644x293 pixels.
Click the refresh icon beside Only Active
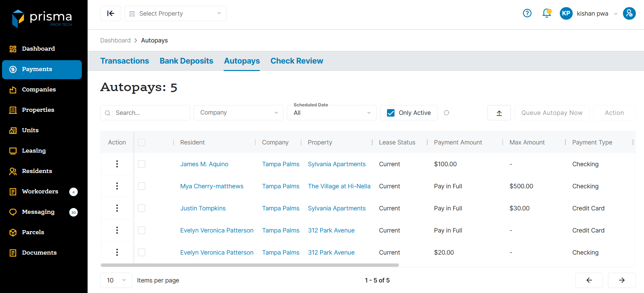pos(446,113)
